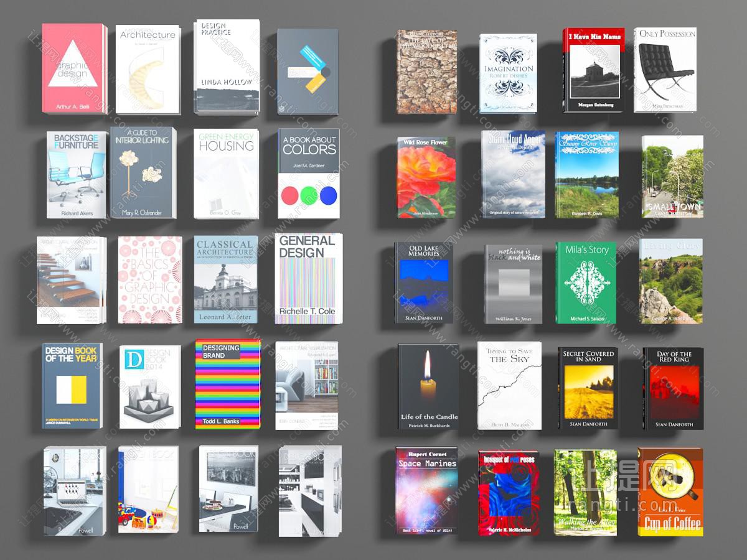Pick the Storm Cloud Anger book cover

pyautogui.click(x=513, y=174)
